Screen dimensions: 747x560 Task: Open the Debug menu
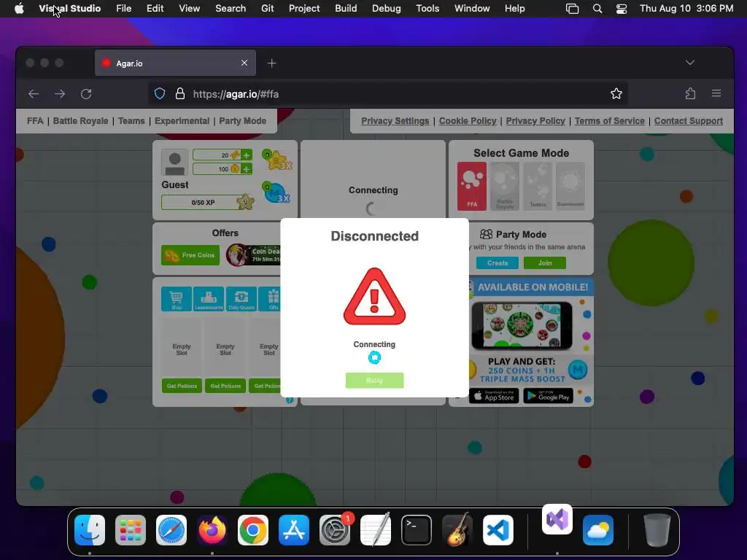coord(387,9)
